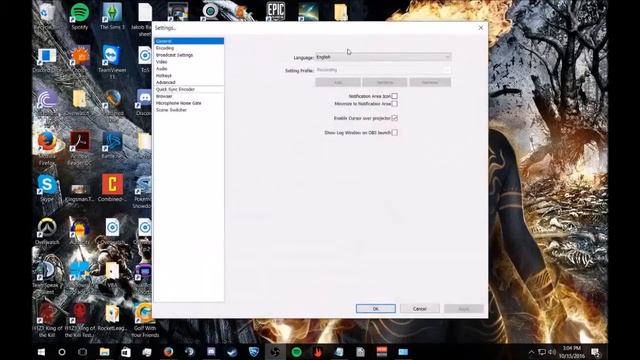Viewport: 640px width, 360px height.
Task: Open Discord from the taskbar
Action: [x=211, y=352]
